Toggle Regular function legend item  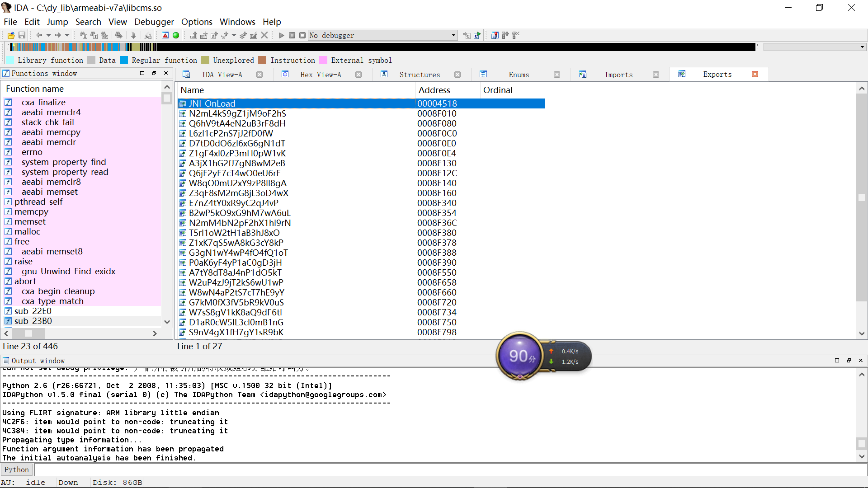pos(123,60)
